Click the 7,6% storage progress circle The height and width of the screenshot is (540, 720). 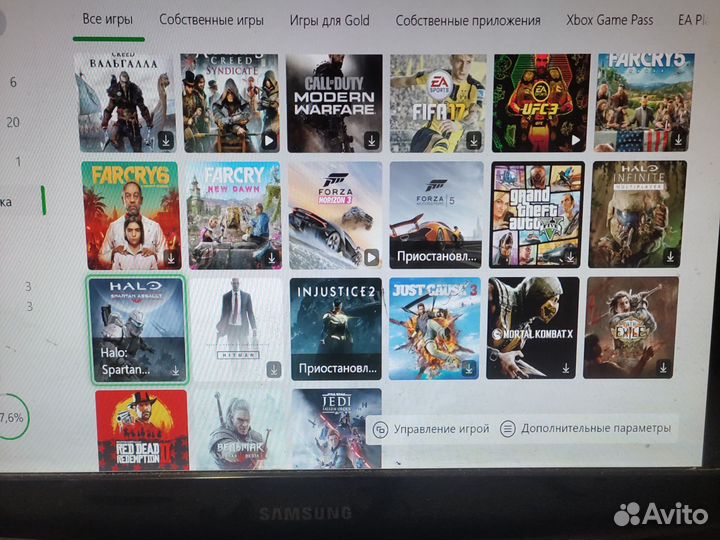pyautogui.click(x=11, y=417)
